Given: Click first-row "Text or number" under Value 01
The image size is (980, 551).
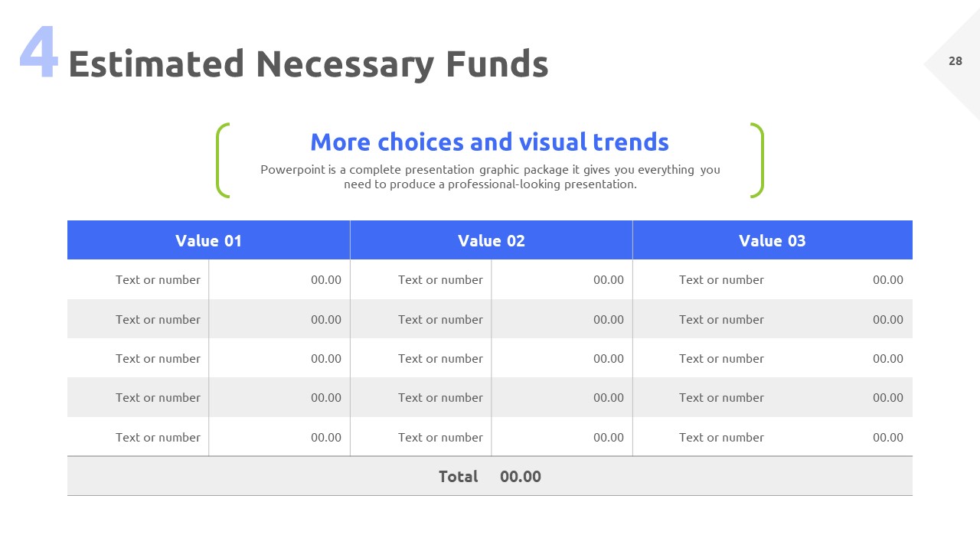Looking at the screenshot, I should pos(158,280).
